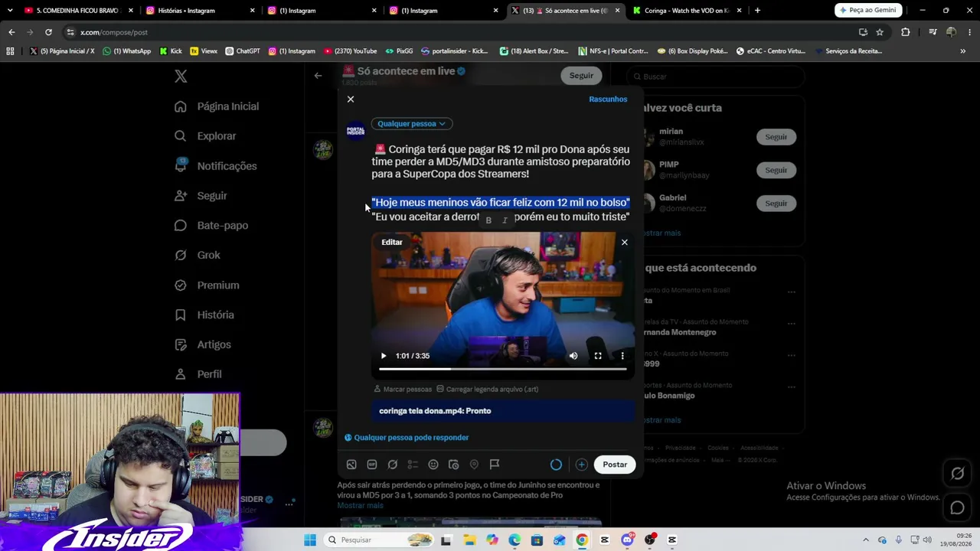
Task: Open the Windows Start menu
Action: (309, 540)
